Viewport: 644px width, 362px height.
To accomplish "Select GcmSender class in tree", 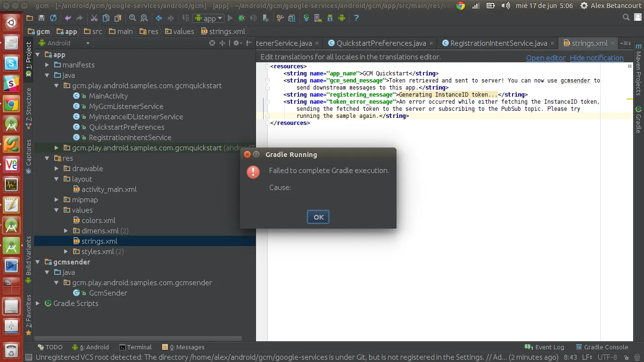I will point(108,293).
